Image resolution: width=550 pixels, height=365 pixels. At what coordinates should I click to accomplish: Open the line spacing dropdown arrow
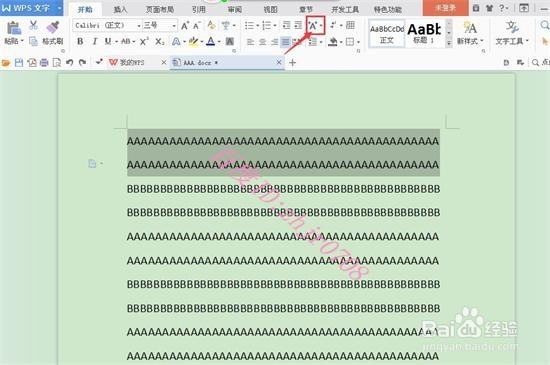pyautogui.click(x=321, y=42)
